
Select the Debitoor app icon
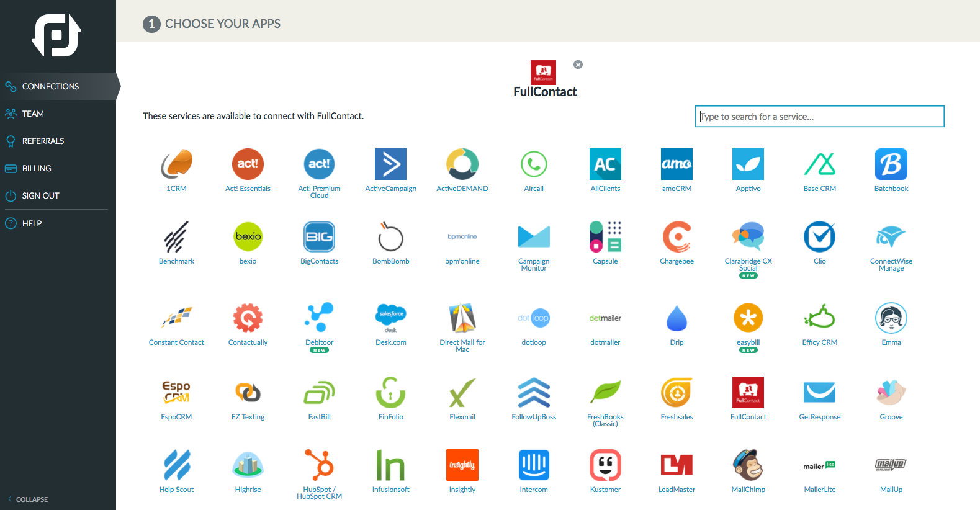click(319, 318)
